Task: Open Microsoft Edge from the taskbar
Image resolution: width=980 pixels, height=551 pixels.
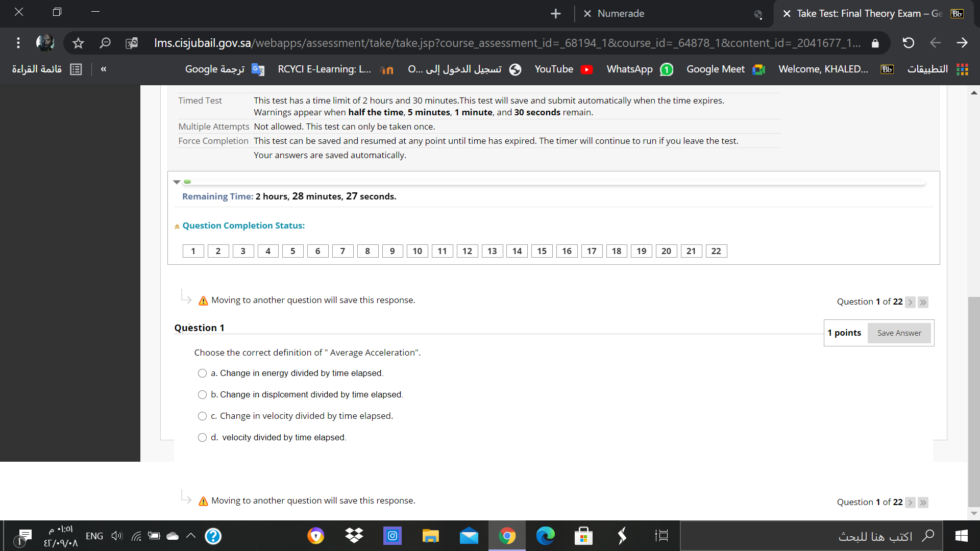Action: pyautogui.click(x=546, y=536)
